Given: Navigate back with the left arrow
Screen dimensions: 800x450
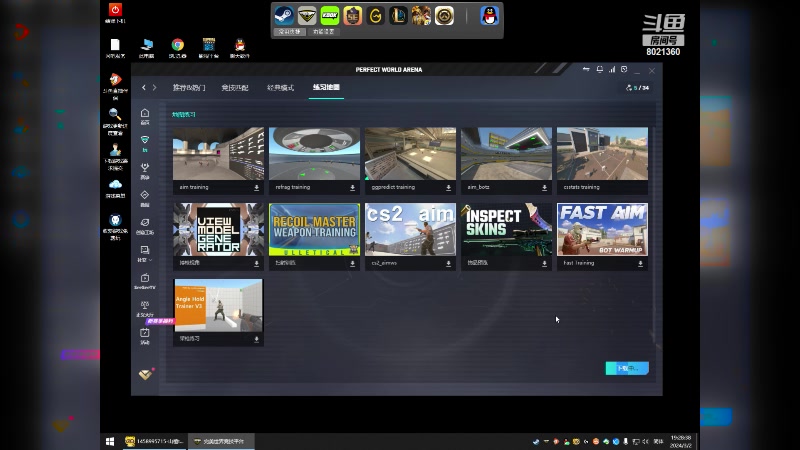Looking at the screenshot, I should tap(144, 88).
